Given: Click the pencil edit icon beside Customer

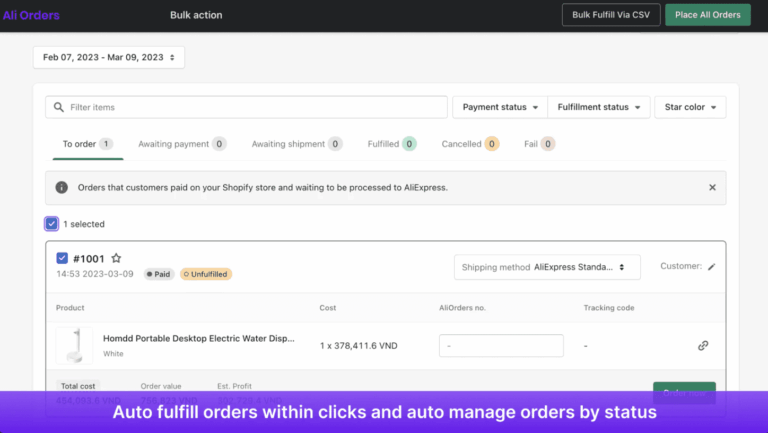Looking at the screenshot, I should [712, 267].
